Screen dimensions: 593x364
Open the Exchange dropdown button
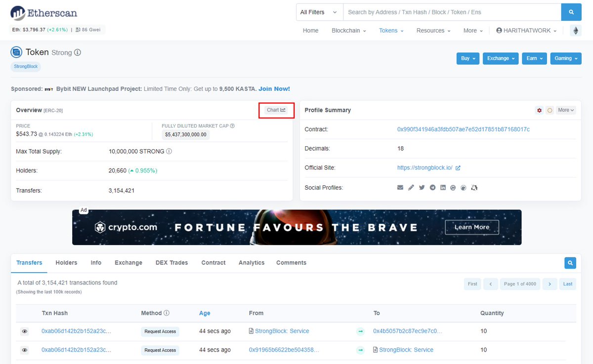501,58
